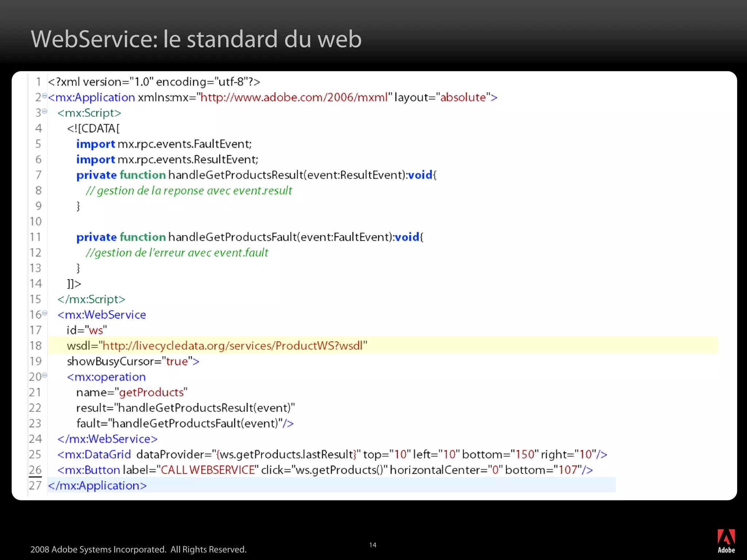Viewport: 747px width, 560px height.
Task: Click the closing </mx:WebService> tag
Action: tap(108, 439)
